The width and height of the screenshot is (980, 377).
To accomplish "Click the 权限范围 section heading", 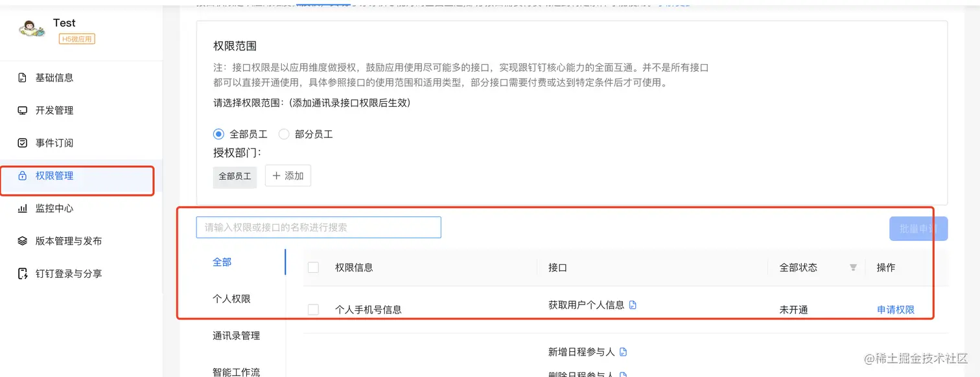I will (x=235, y=46).
